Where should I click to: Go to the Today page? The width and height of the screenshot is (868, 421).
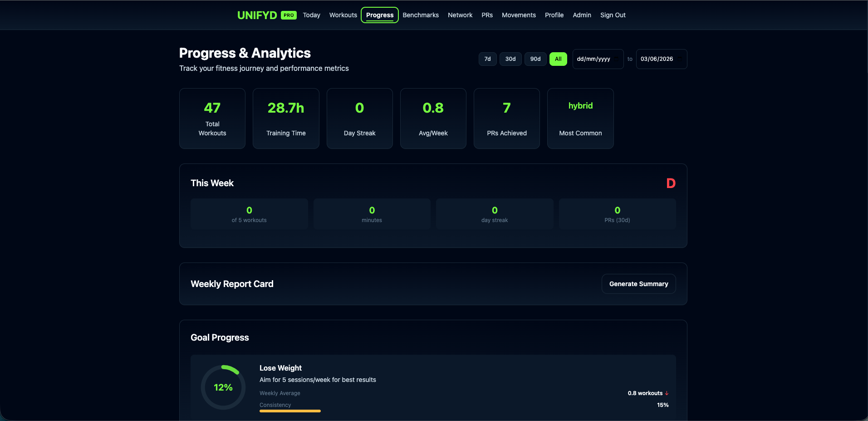click(x=311, y=15)
